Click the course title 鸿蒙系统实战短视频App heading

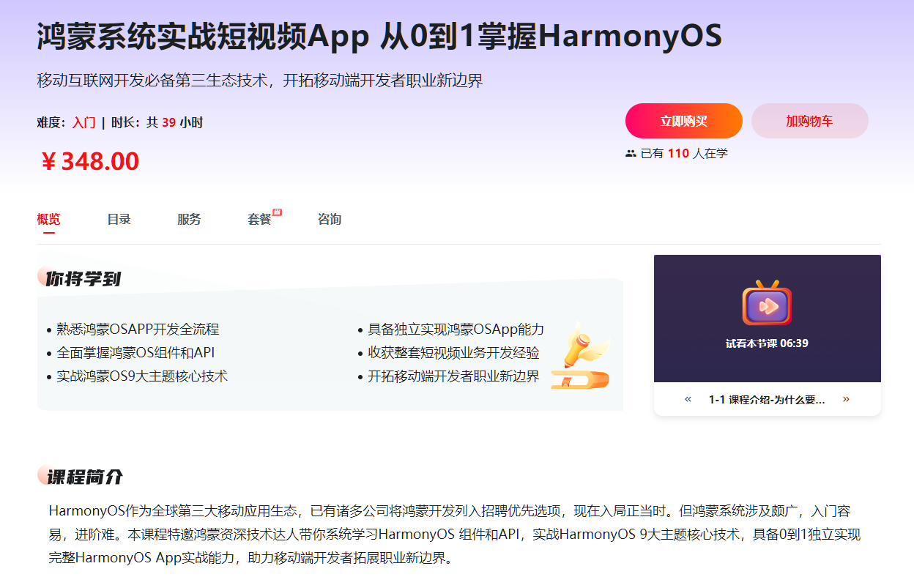pyautogui.click(x=379, y=37)
